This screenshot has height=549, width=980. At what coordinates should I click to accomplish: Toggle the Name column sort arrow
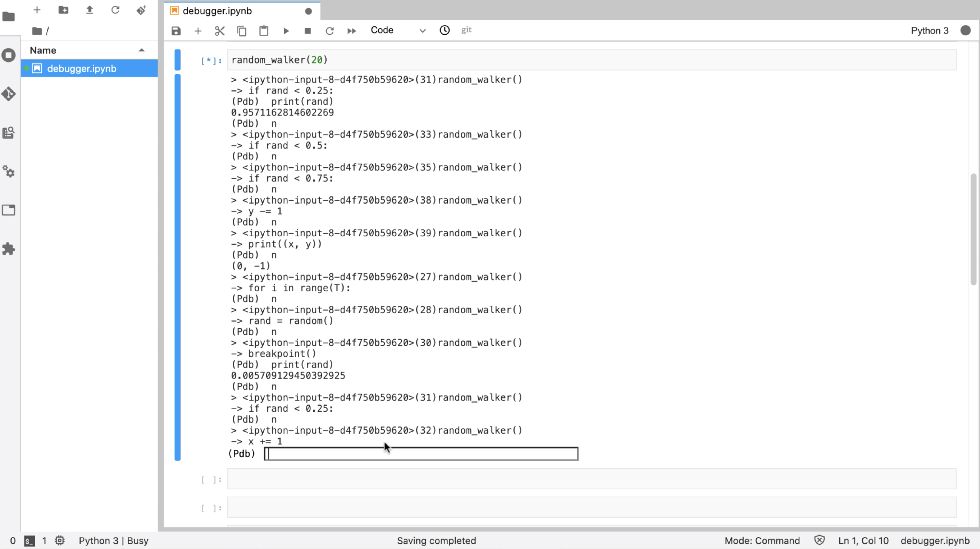point(142,50)
